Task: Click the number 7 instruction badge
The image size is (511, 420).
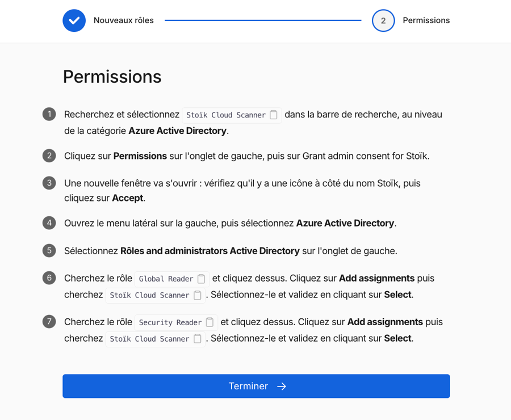Action: click(x=49, y=322)
